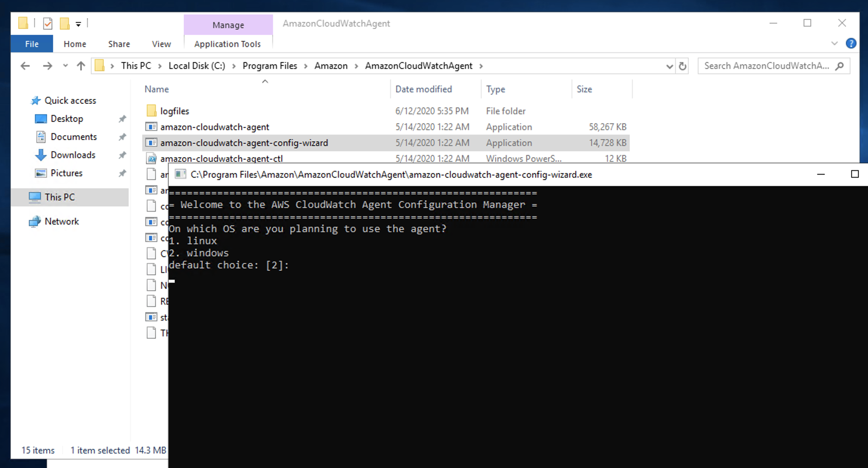This screenshot has height=468, width=868.
Task: Expand the ribbon with chevron
Action: (834, 43)
